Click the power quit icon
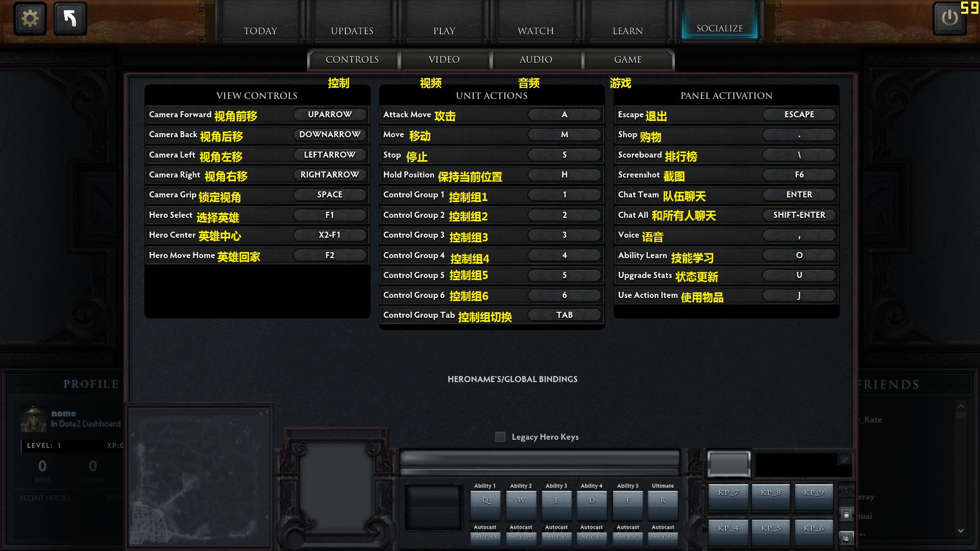Screen dimensions: 980x551 949,18
